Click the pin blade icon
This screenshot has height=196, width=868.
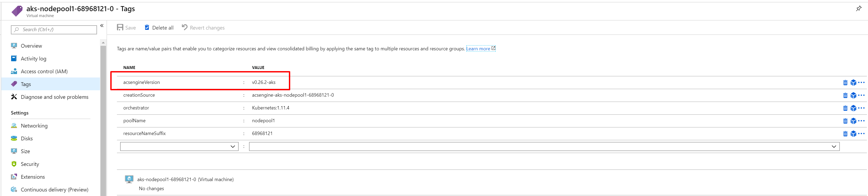pos(858,9)
